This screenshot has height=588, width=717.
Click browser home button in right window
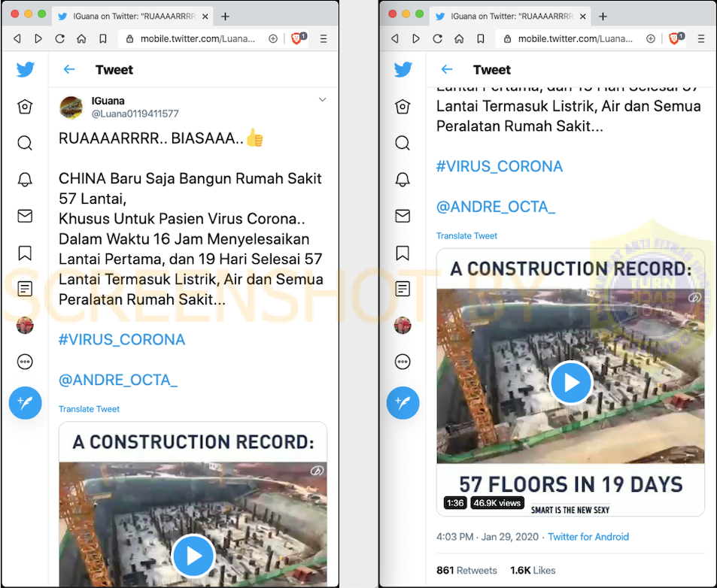click(x=459, y=39)
